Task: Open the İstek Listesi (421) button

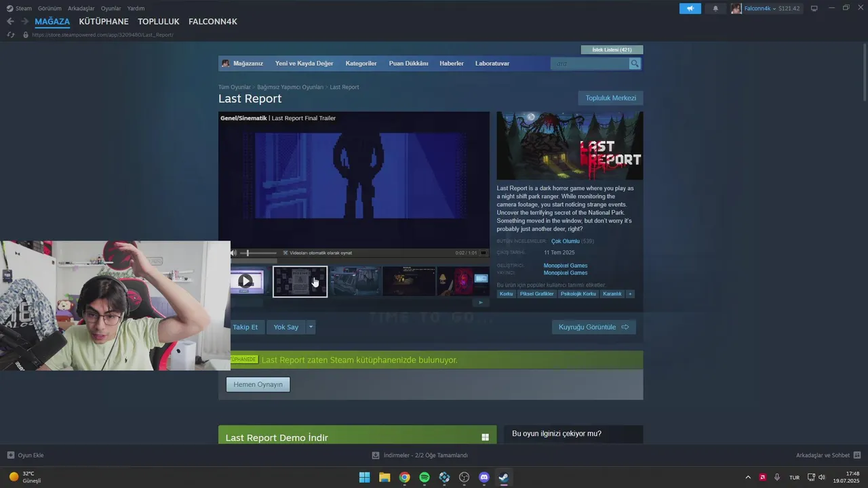Action: tap(612, 49)
